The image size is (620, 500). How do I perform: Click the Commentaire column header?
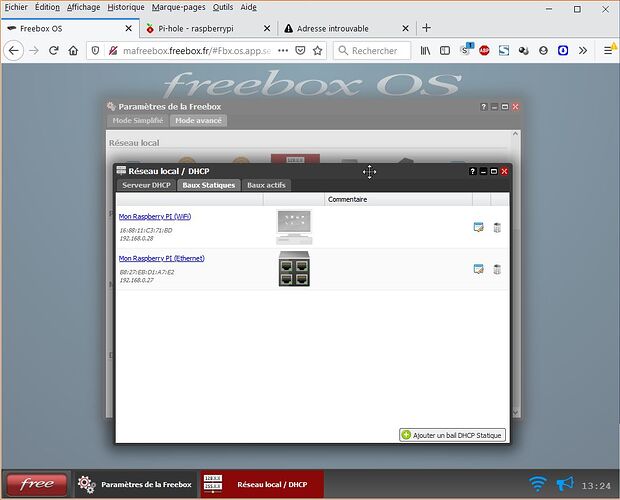coord(398,200)
